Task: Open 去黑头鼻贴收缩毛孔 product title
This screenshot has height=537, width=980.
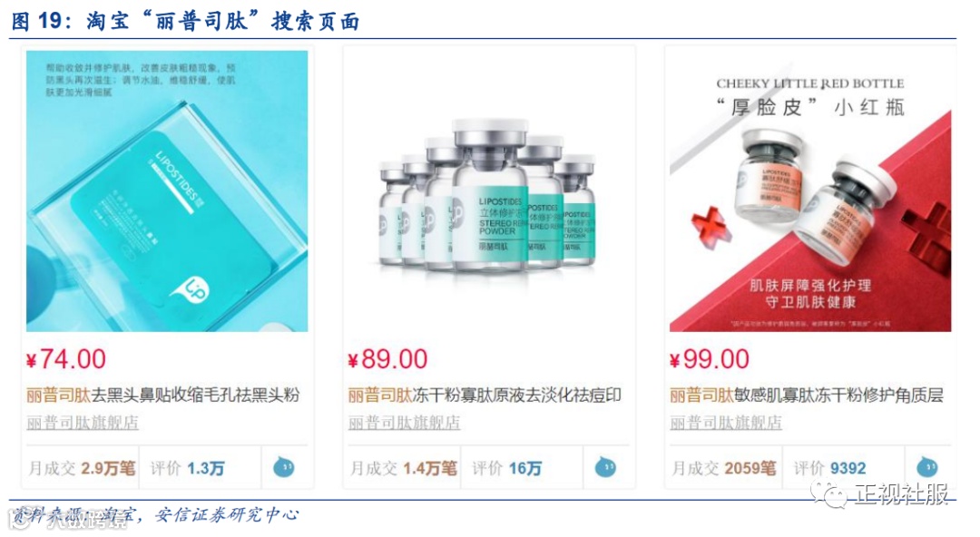Action: (x=163, y=395)
